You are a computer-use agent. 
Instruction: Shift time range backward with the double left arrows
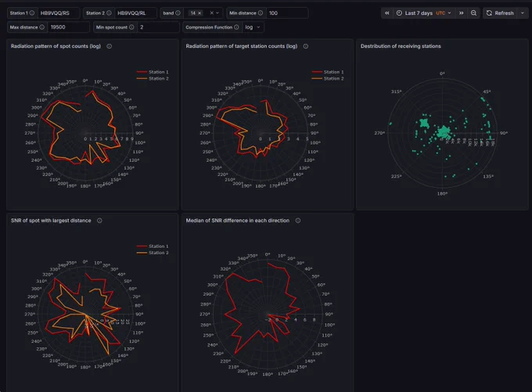[386, 13]
